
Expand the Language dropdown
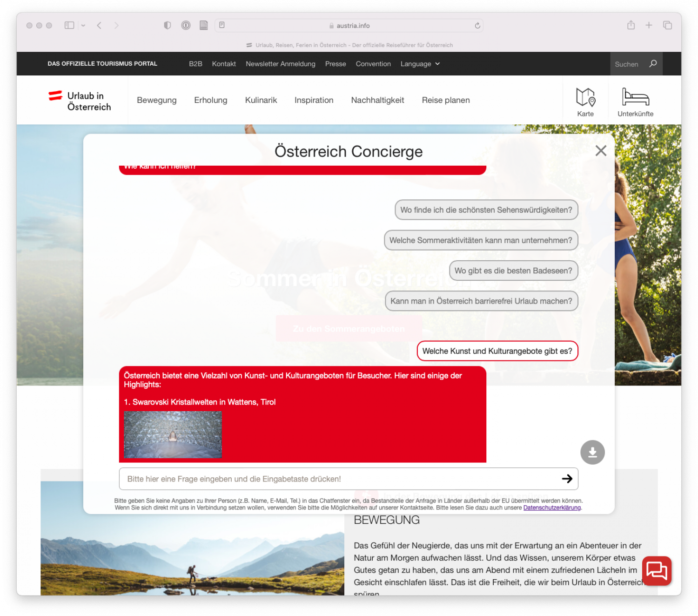point(420,64)
